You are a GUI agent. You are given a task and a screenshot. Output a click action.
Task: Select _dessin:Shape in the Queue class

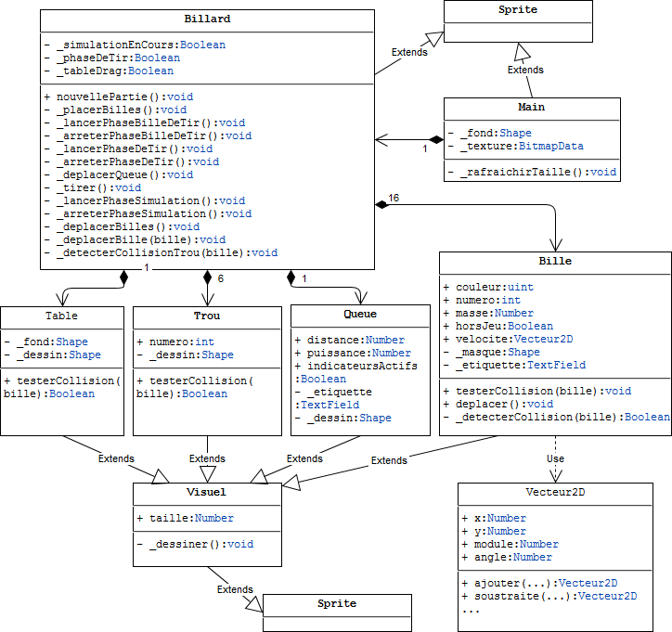coord(343,419)
